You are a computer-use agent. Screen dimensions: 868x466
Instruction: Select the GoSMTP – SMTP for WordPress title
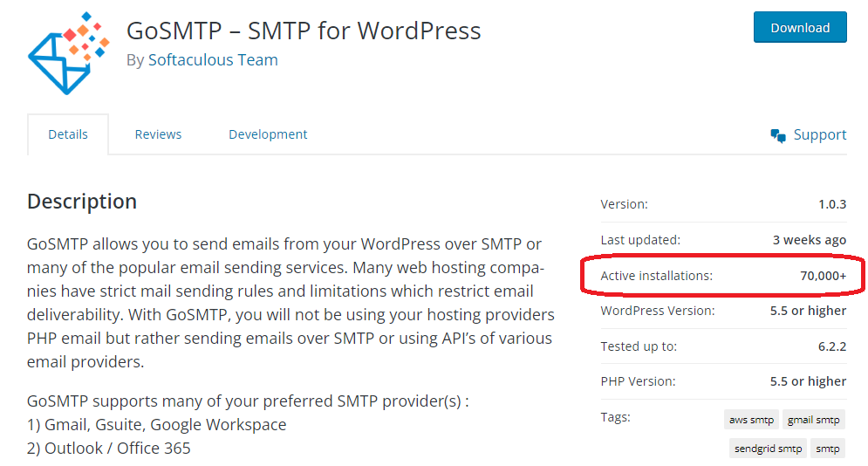[304, 31]
